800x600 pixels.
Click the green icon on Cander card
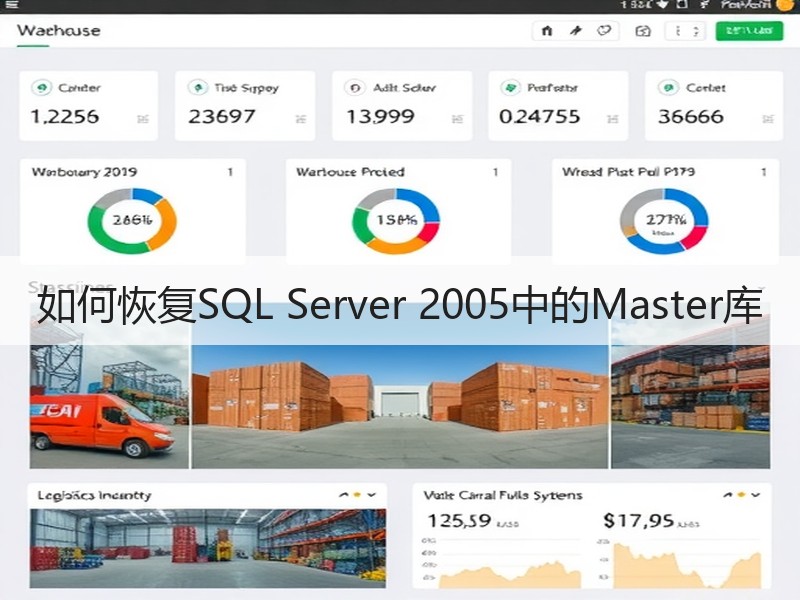[x=42, y=88]
